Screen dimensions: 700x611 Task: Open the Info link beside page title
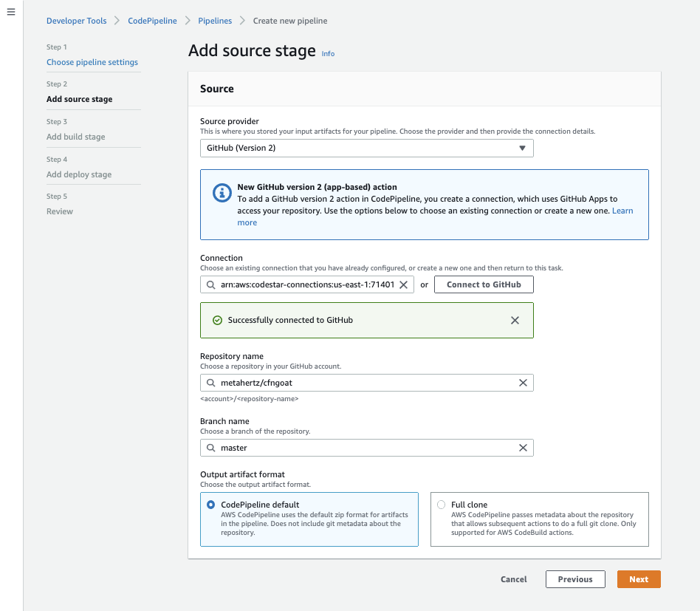(328, 54)
